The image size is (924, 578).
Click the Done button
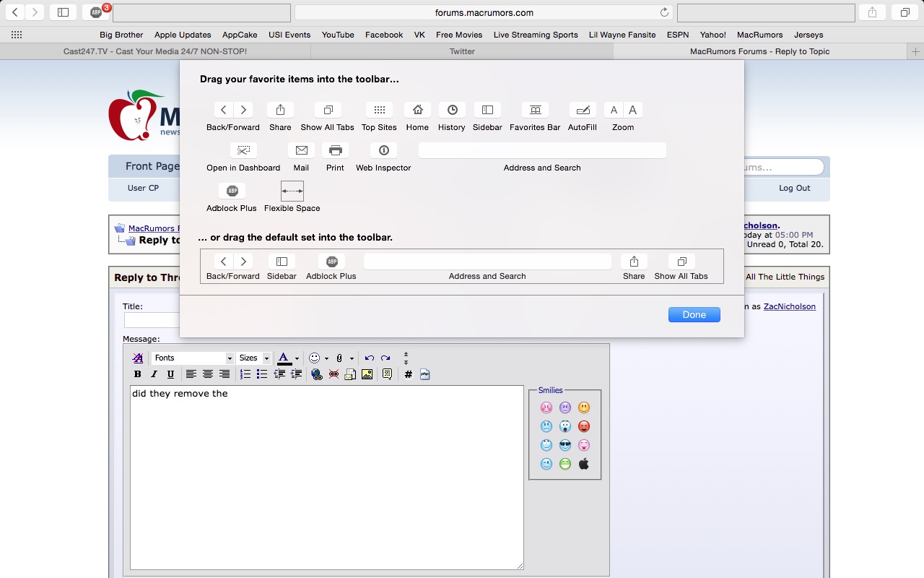coord(694,314)
